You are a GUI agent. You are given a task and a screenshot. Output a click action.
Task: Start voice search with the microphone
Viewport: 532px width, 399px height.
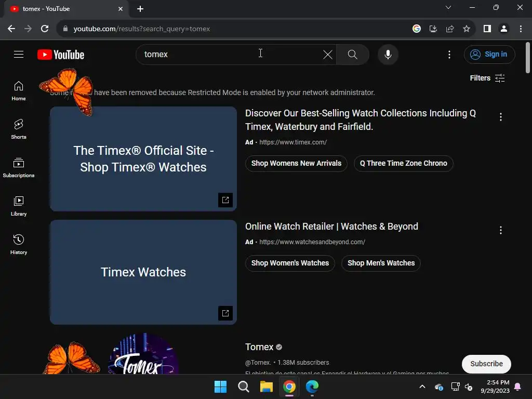pyautogui.click(x=388, y=54)
